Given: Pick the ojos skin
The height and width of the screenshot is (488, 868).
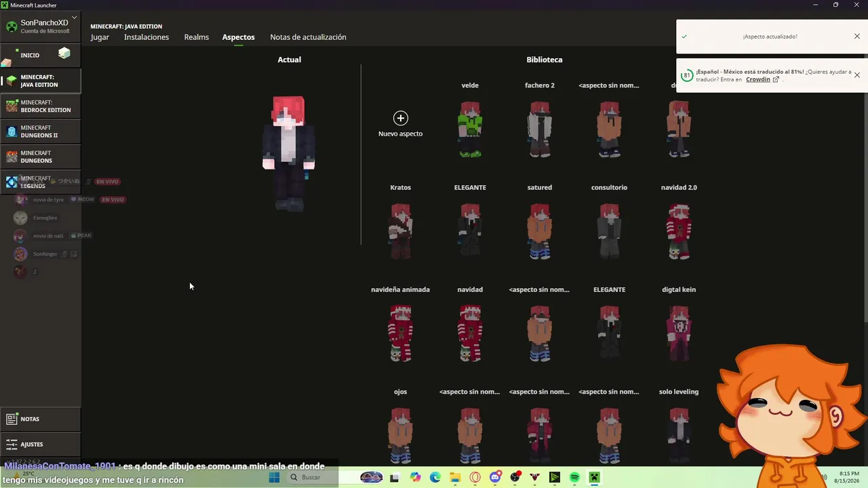Looking at the screenshot, I should click(401, 435).
